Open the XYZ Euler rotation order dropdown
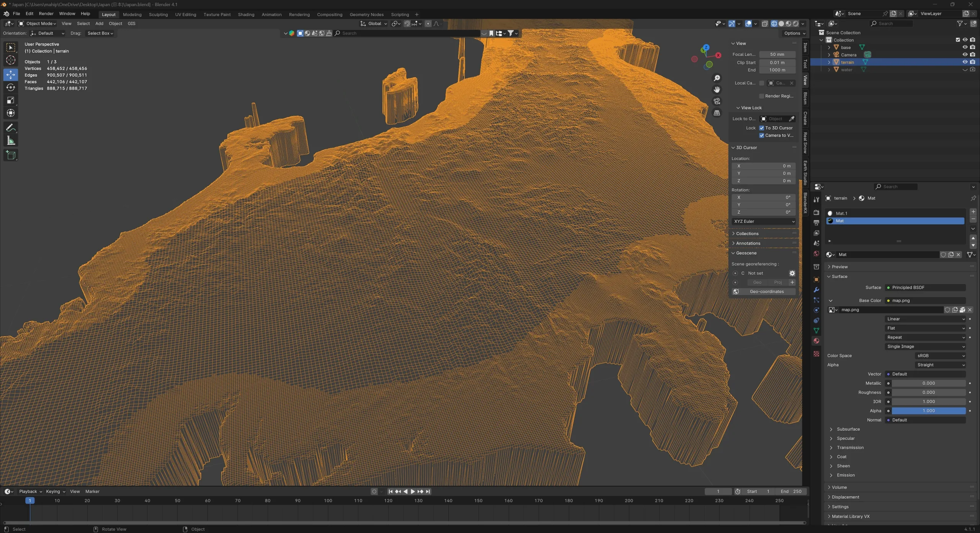 point(763,221)
